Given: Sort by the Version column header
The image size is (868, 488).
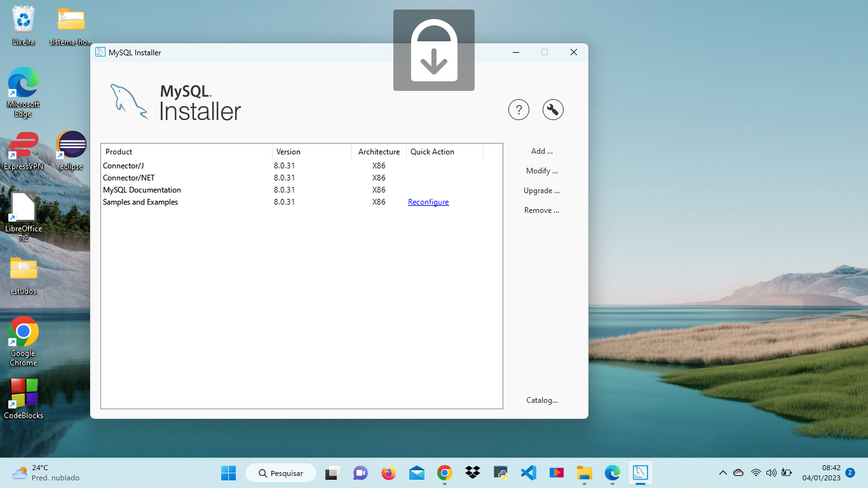Looking at the screenshot, I should 312,152.
